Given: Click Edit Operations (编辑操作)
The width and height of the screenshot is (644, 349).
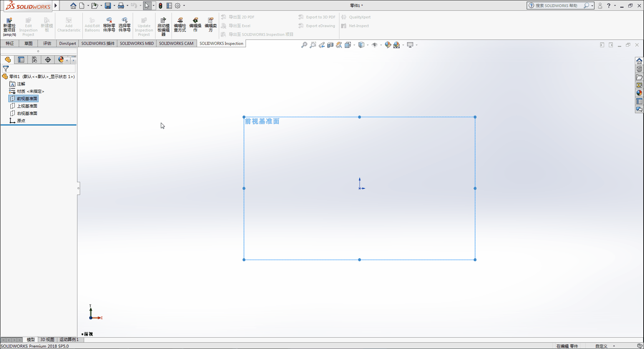Looking at the screenshot, I should click(x=195, y=25).
